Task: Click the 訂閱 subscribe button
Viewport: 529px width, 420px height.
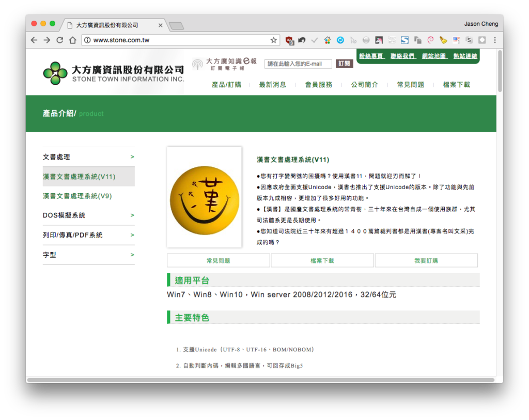Action: [x=344, y=64]
